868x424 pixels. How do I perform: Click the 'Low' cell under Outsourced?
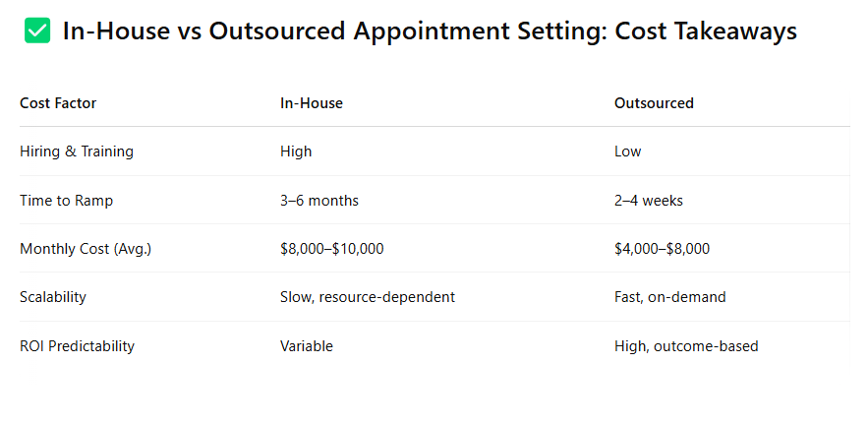point(628,151)
